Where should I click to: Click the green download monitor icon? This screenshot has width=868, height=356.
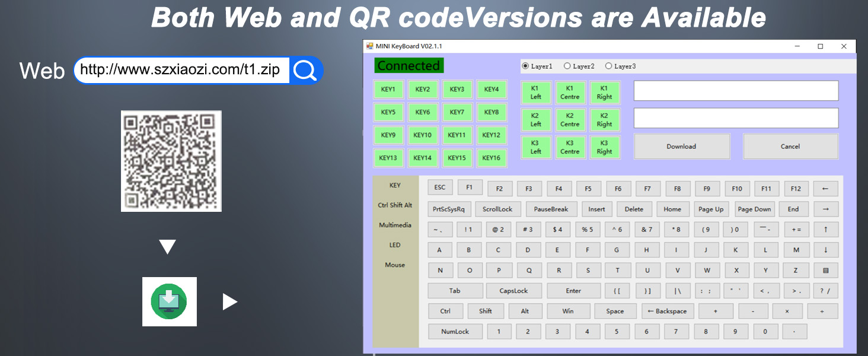coord(169,301)
